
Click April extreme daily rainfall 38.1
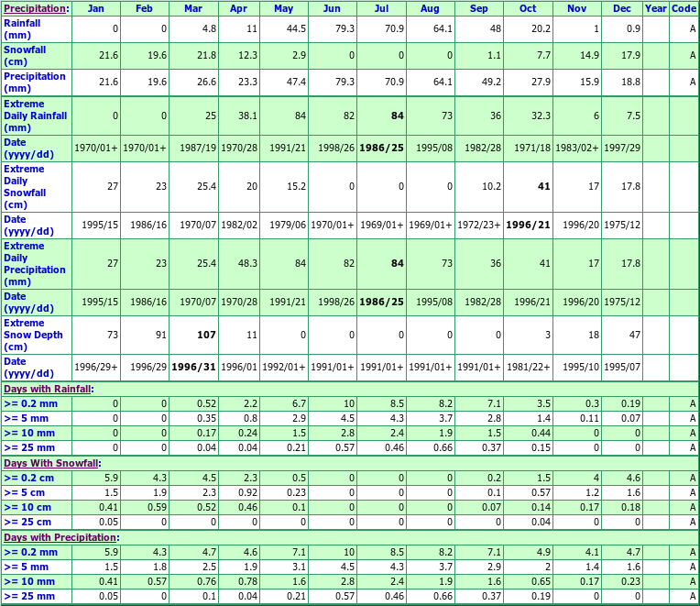point(247,116)
